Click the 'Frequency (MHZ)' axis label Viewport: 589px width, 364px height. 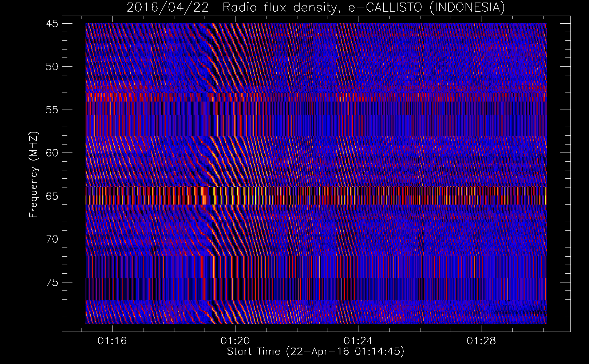point(33,175)
